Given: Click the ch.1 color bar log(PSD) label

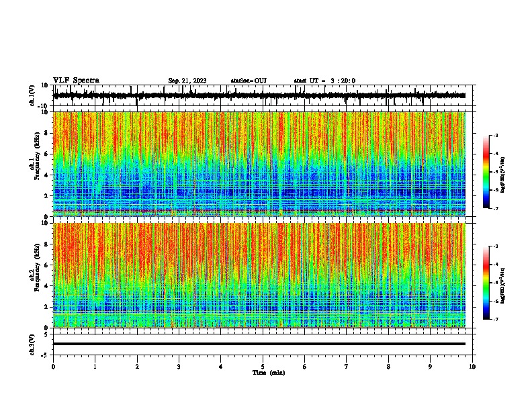Looking at the screenshot, I should point(503,175).
